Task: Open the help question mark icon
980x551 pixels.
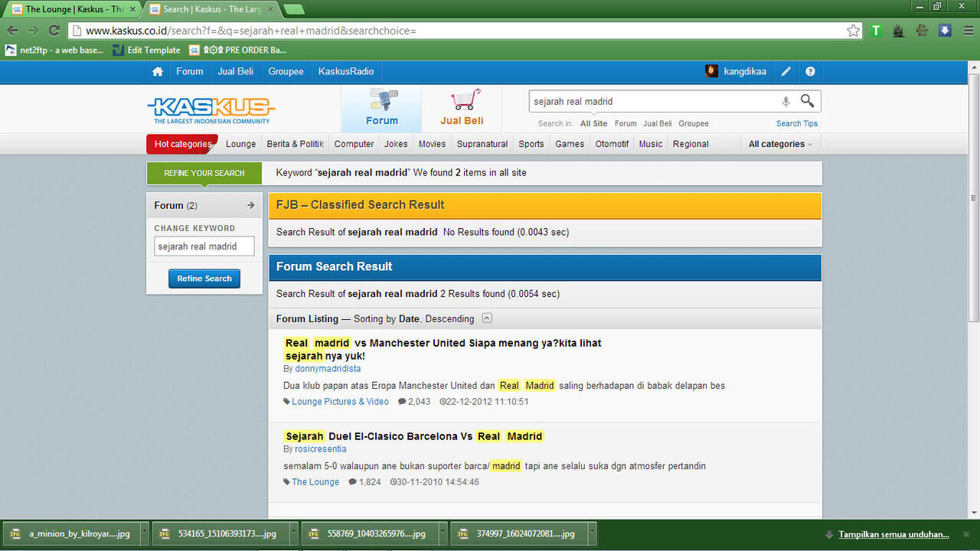Action: click(810, 71)
